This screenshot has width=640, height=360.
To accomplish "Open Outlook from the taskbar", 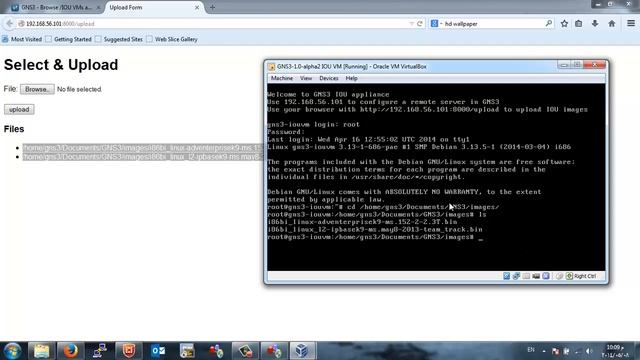I will 158,351.
